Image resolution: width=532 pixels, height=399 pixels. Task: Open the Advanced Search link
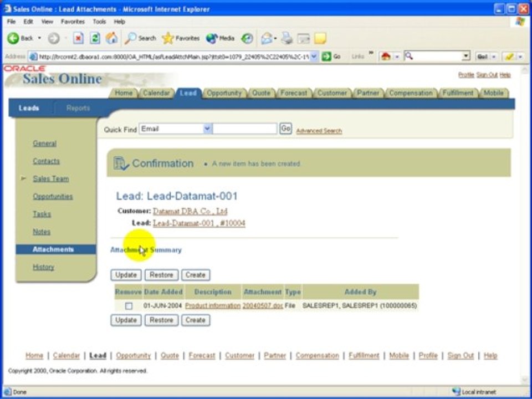point(319,131)
